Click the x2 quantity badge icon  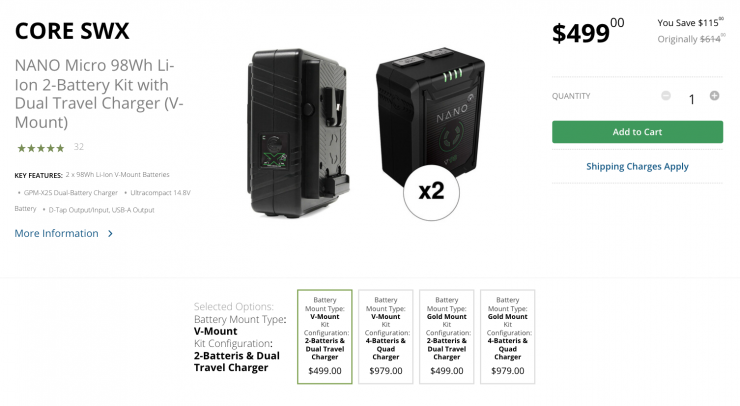coord(431,192)
